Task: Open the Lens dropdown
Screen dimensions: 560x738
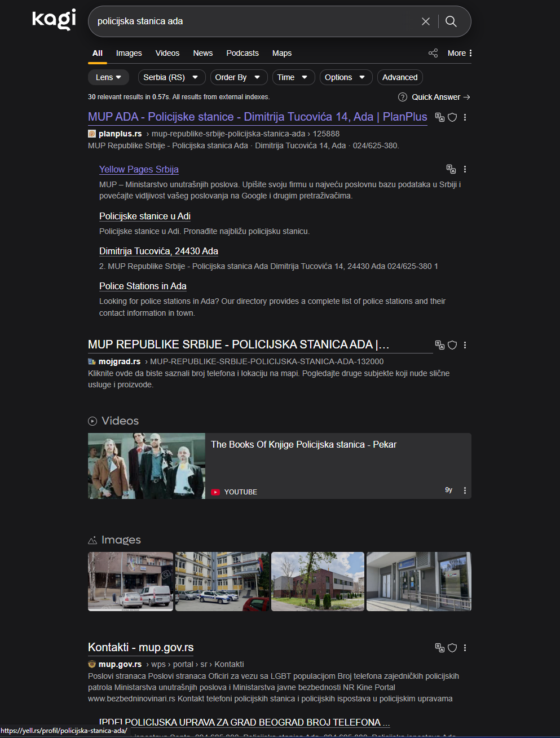Action: pyautogui.click(x=108, y=77)
